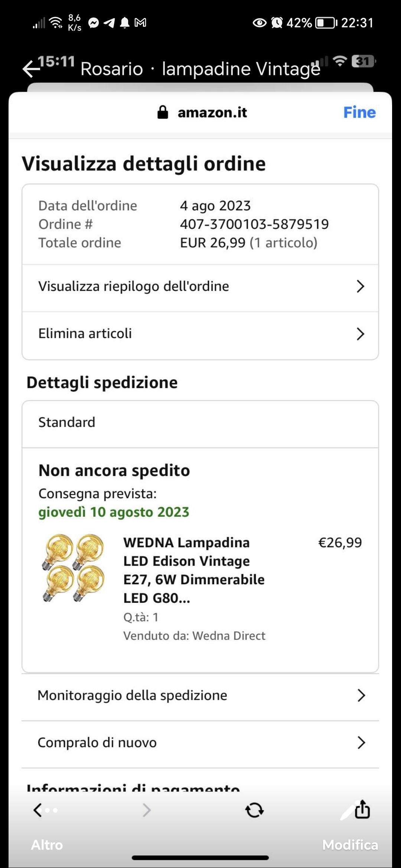Tap the browser forward chevron
Image resolution: width=401 pixels, height=868 pixels.
click(147, 810)
